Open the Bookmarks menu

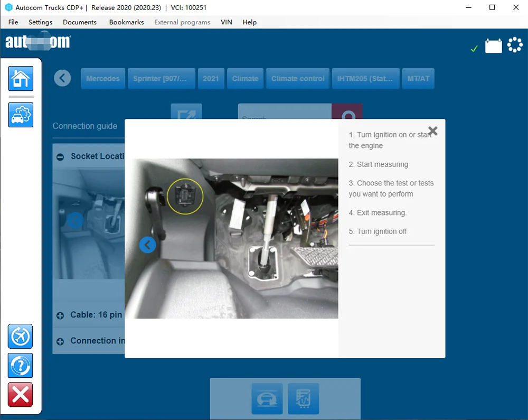coord(126,22)
